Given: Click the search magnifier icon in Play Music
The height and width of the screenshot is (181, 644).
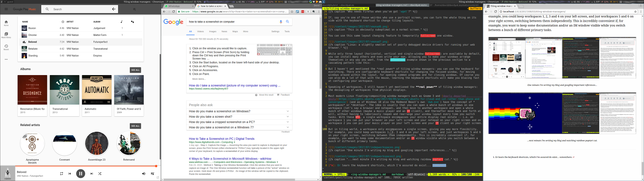Looking at the screenshot, I should tap(47, 9).
